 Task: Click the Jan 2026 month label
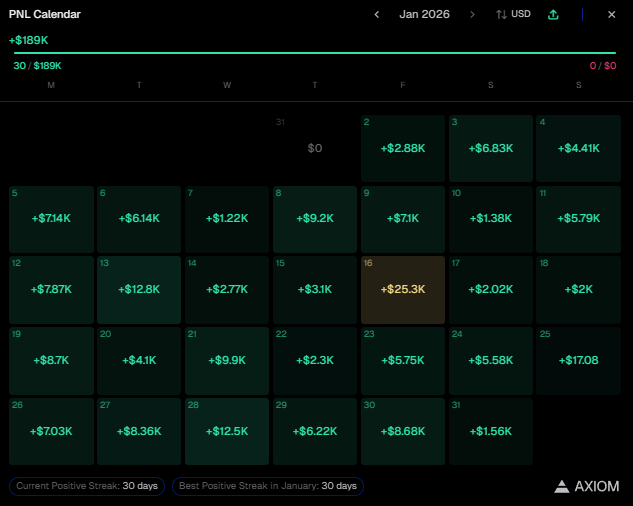pyautogui.click(x=424, y=14)
